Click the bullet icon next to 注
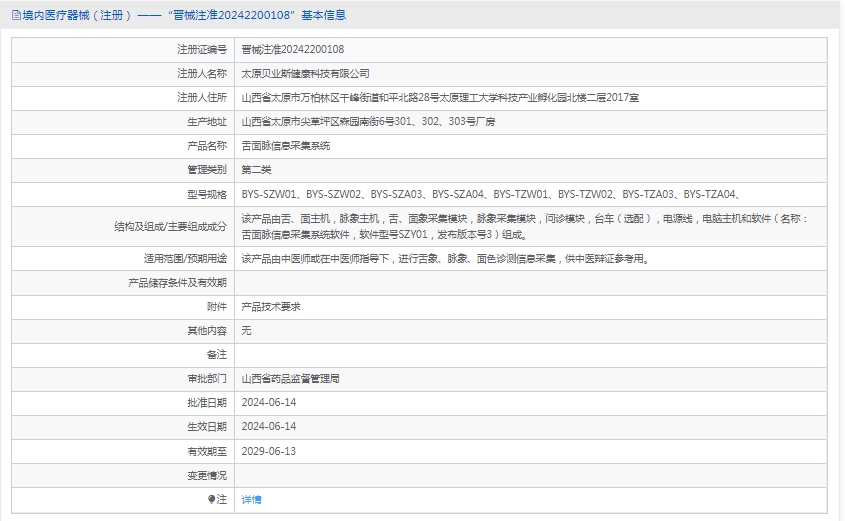 [x=211, y=499]
